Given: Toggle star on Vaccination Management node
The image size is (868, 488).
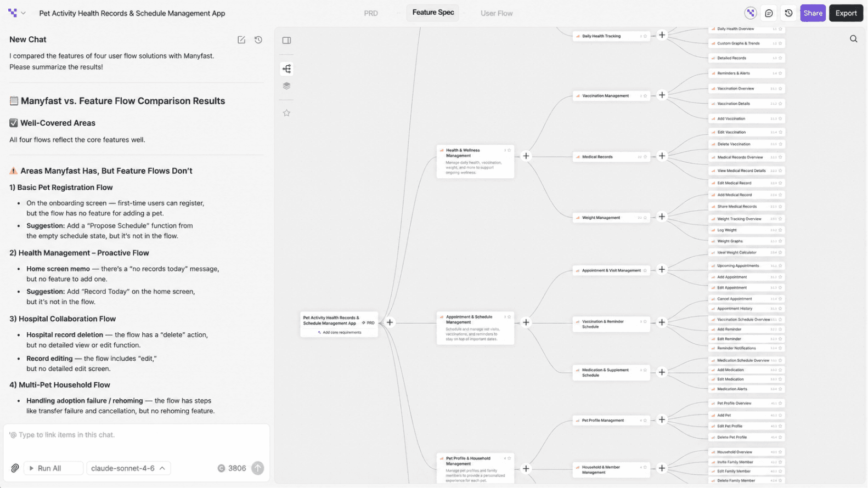Looking at the screenshot, I should point(645,96).
